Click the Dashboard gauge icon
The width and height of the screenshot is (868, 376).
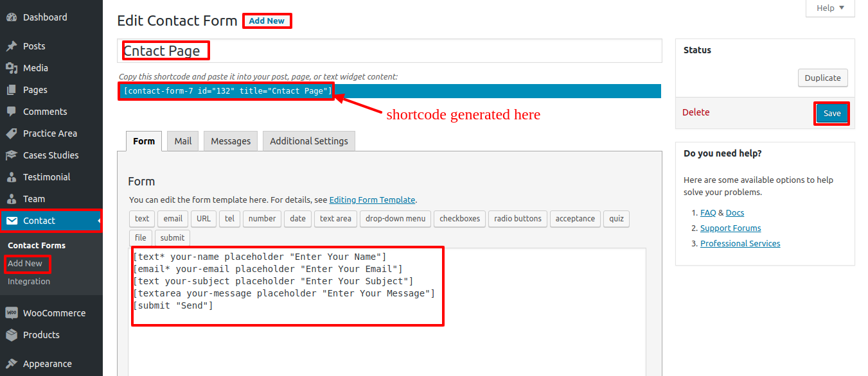[12, 17]
